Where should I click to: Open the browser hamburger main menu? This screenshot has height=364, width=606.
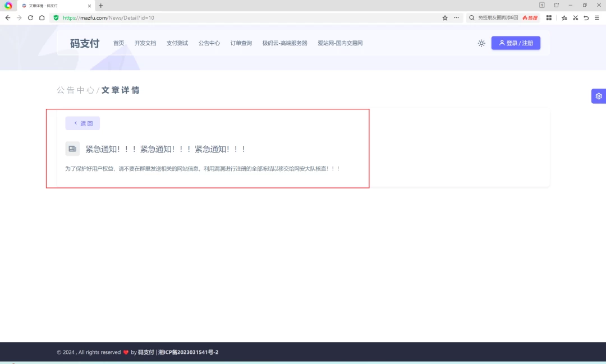click(597, 18)
